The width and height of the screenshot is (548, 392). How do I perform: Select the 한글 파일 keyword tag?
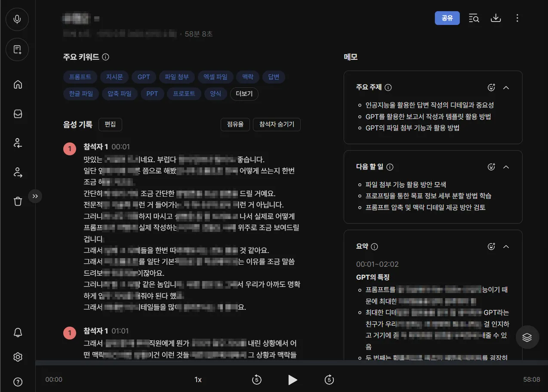81,94
